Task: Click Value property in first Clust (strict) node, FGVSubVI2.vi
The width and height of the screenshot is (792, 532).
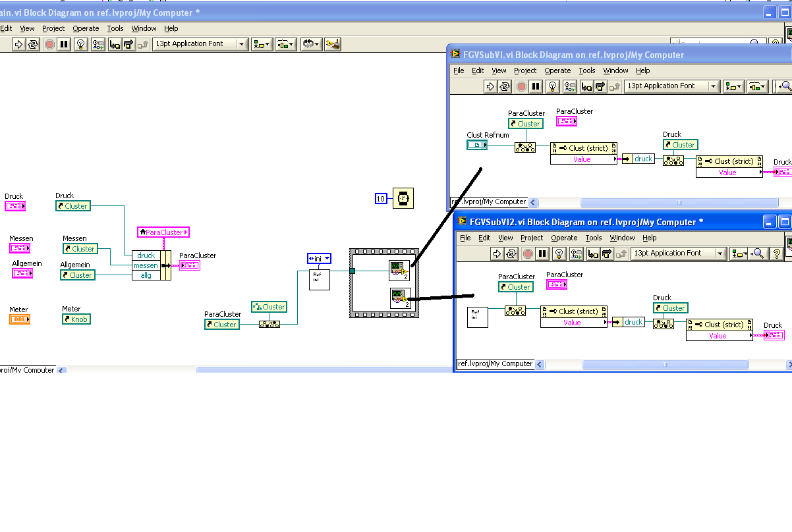Action: click(x=574, y=323)
